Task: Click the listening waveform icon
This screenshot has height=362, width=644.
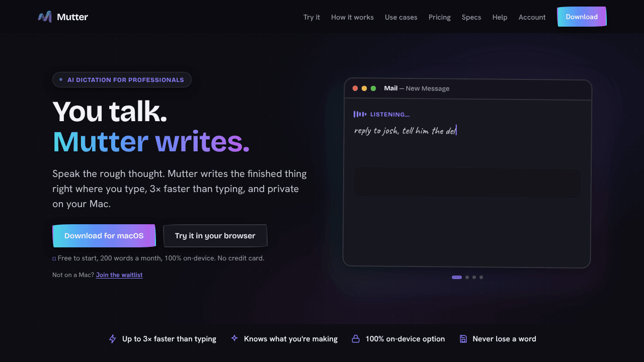Action: pyautogui.click(x=360, y=114)
